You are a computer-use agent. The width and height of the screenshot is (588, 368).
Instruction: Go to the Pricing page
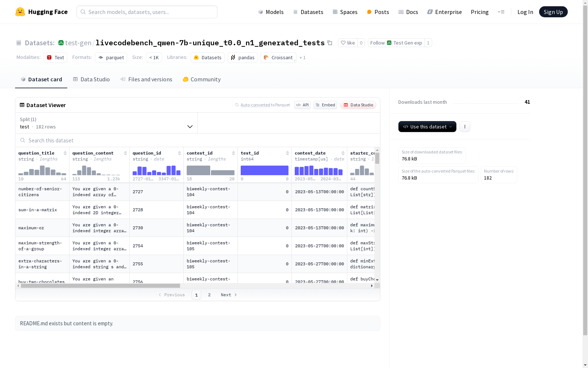pyautogui.click(x=480, y=12)
